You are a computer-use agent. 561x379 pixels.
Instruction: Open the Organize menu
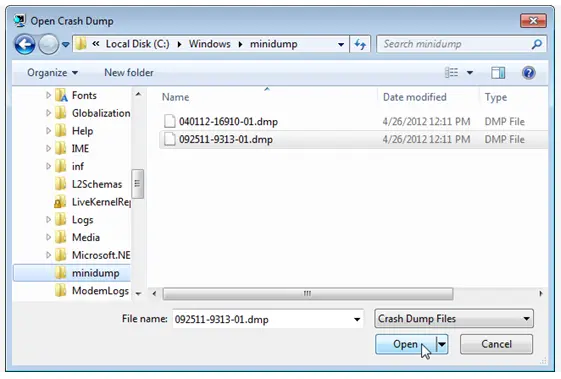pos(52,73)
